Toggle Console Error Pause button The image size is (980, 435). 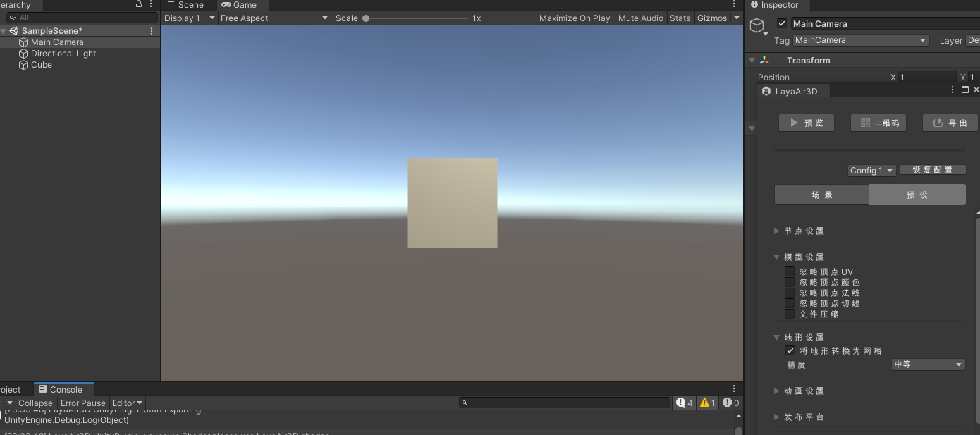pos(82,403)
